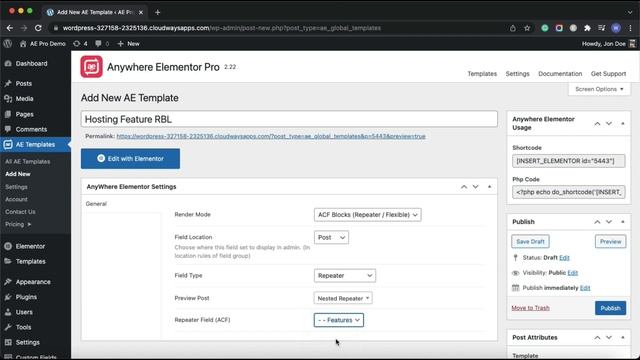Open Preview Post dropdown
Screen dimensions: 640x360
point(343,298)
